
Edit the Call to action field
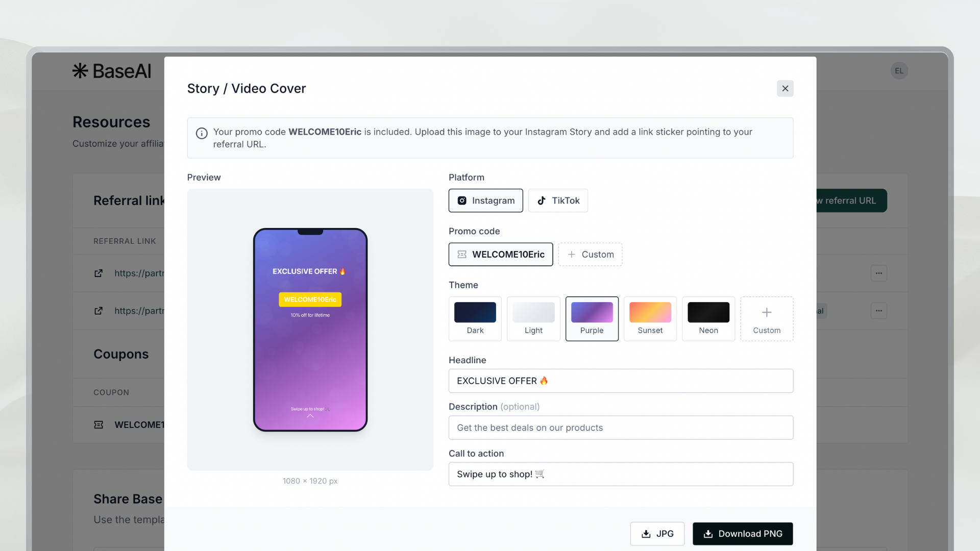point(621,474)
